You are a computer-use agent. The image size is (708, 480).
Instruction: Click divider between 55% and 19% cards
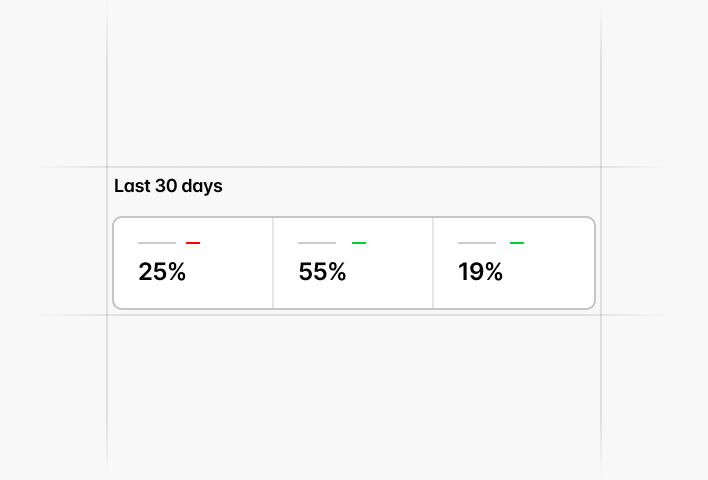pos(433,263)
